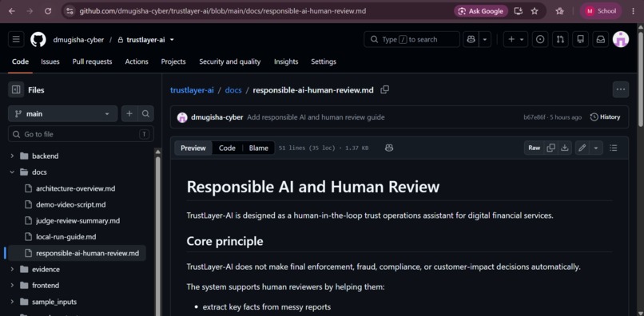The height and width of the screenshot is (316, 644).
Task: Search files with magnifier button
Action: [145, 113]
